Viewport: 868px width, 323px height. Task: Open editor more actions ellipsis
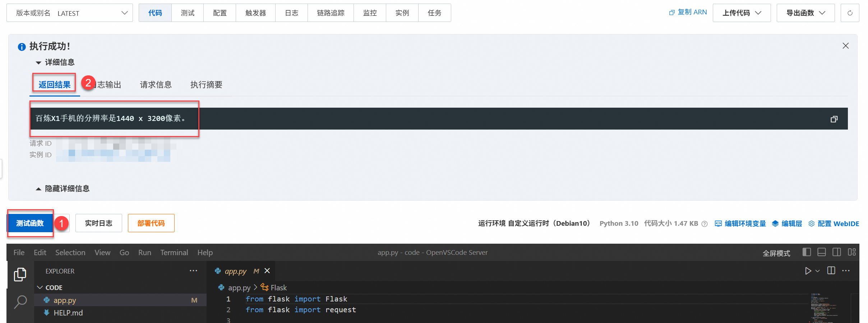pyautogui.click(x=846, y=271)
